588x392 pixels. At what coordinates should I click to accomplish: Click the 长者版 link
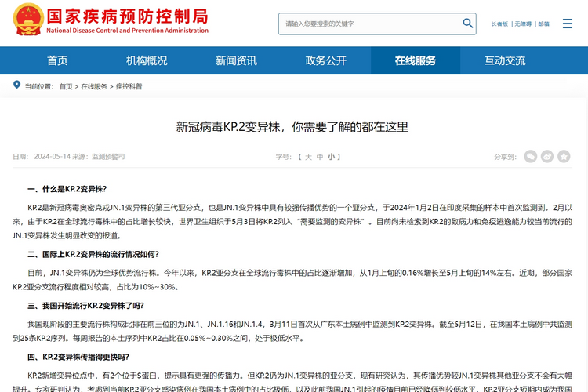click(x=499, y=24)
